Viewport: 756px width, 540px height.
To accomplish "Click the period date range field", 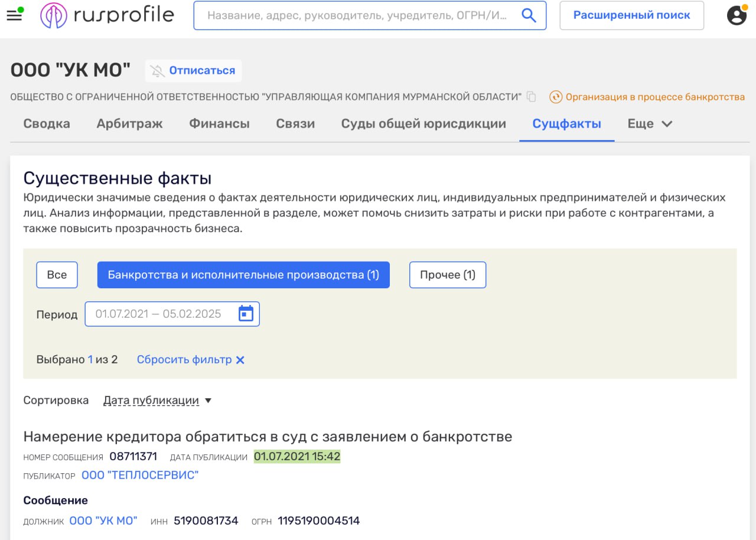I will pyautogui.click(x=172, y=314).
